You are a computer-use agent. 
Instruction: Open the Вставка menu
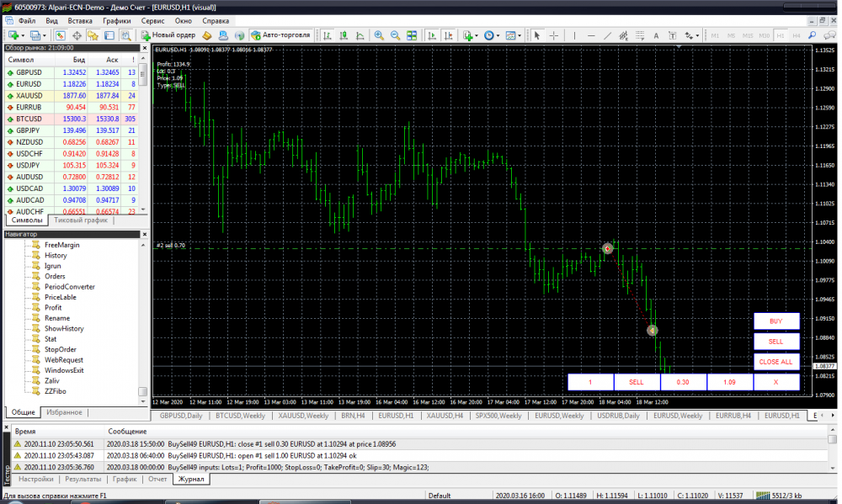click(x=80, y=21)
